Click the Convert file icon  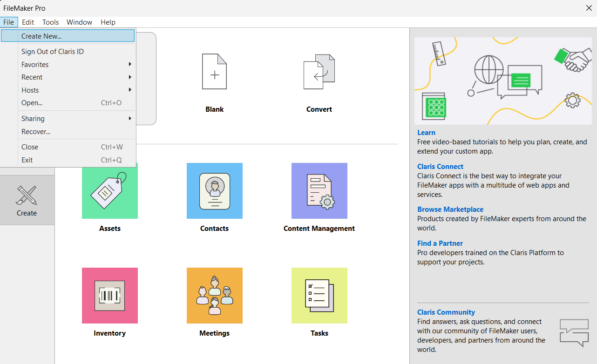(319, 71)
